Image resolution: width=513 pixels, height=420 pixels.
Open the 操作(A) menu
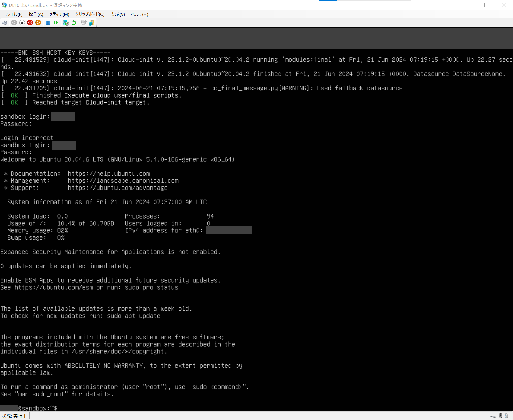pyautogui.click(x=36, y=14)
